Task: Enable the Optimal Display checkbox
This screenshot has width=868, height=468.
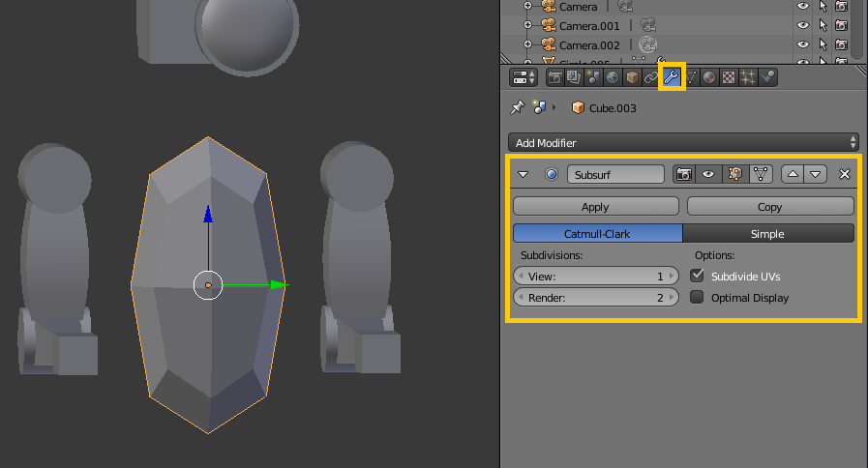Action: pos(697,297)
